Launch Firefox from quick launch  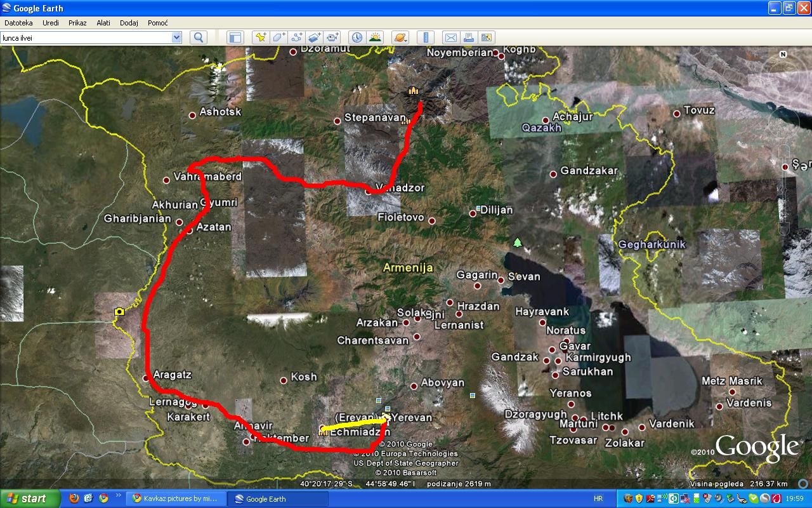pos(74,498)
